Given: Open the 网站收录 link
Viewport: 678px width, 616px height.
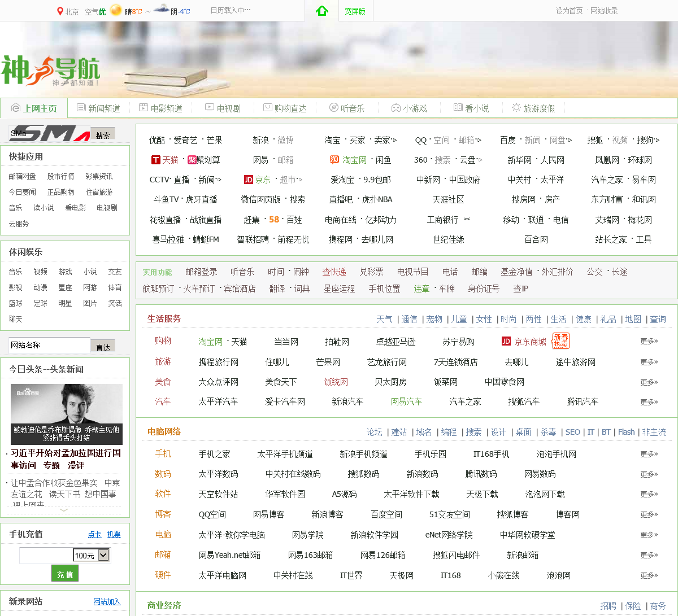Looking at the screenshot, I should click(x=604, y=11).
